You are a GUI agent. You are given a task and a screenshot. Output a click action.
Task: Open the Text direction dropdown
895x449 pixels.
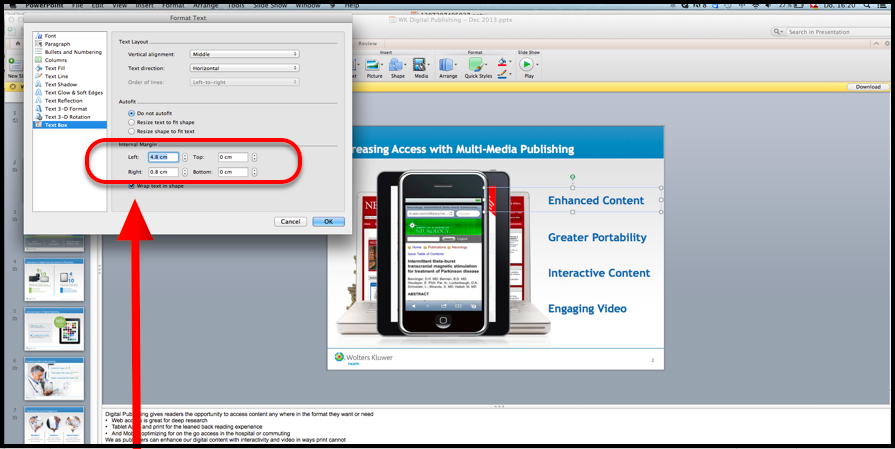[245, 68]
